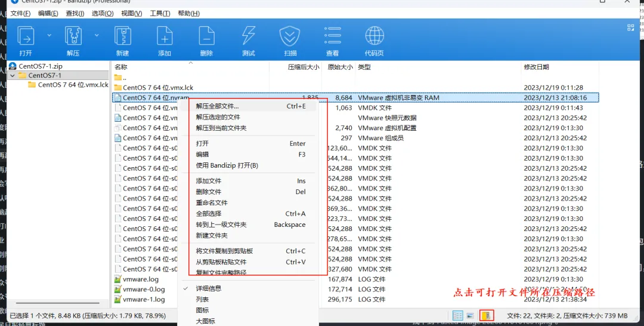Open the 工具(T) menu
This screenshot has height=326, width=644.
click(x=160, y=13)
